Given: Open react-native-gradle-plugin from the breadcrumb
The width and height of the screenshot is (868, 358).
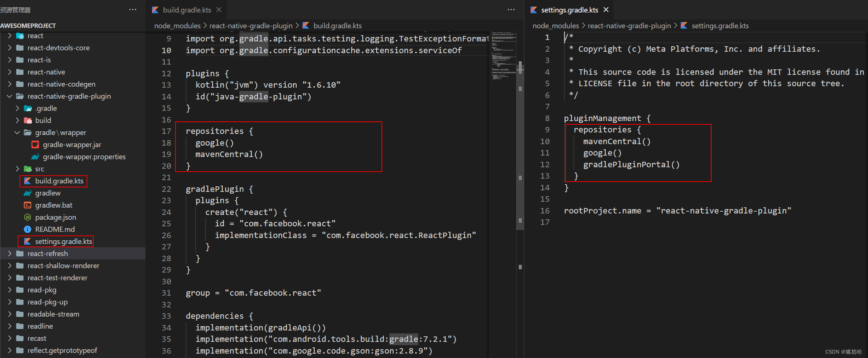Looking at the screenshot, I should click(251, 25).
